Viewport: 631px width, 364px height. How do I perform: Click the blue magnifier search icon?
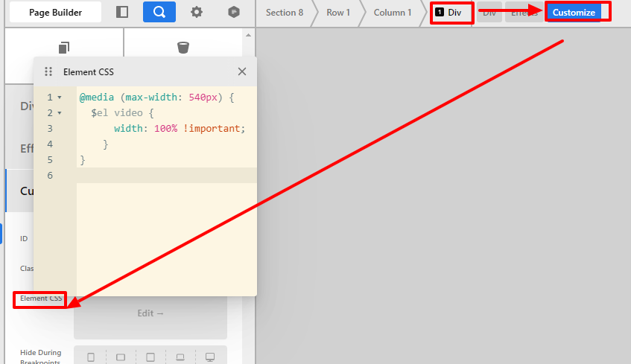(x=159, y=12)
